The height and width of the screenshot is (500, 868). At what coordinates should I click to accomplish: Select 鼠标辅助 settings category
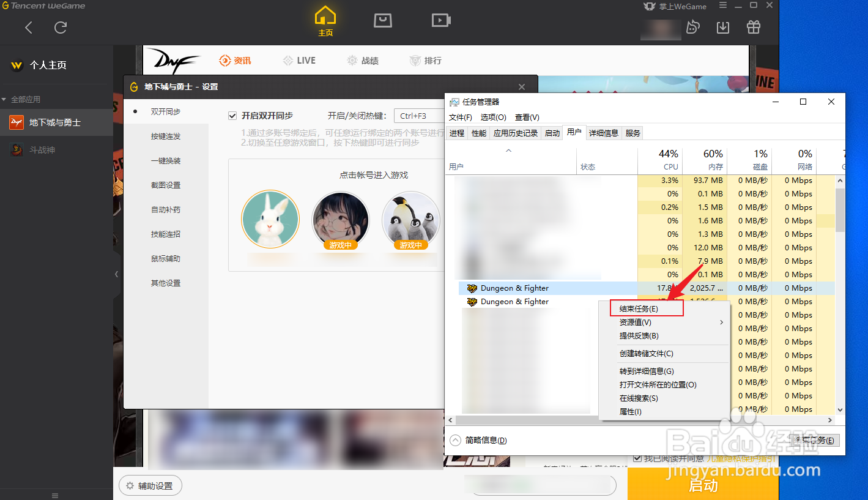[x=166, y=258]
